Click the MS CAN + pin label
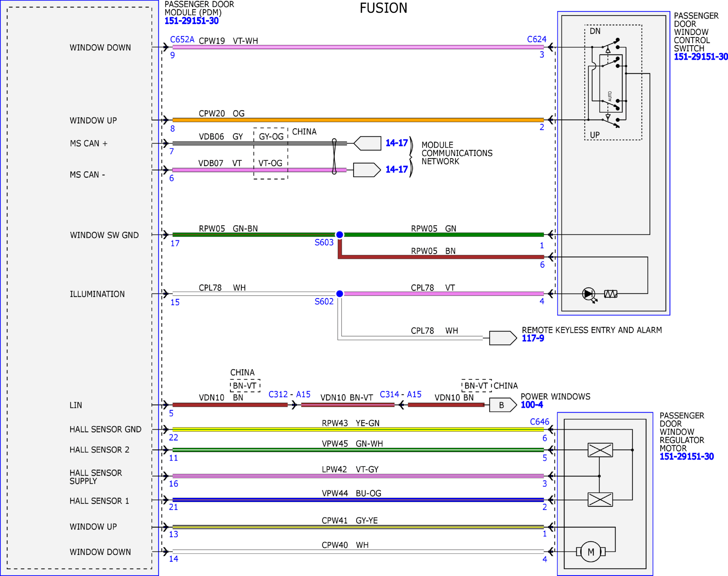Screen dimensions: 728x576 click(89, 143)
